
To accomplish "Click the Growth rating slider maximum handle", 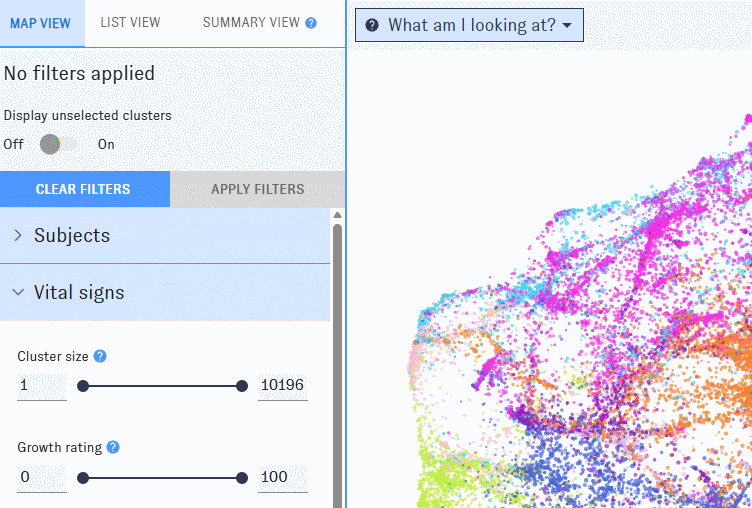I will (x=241, y=478).
